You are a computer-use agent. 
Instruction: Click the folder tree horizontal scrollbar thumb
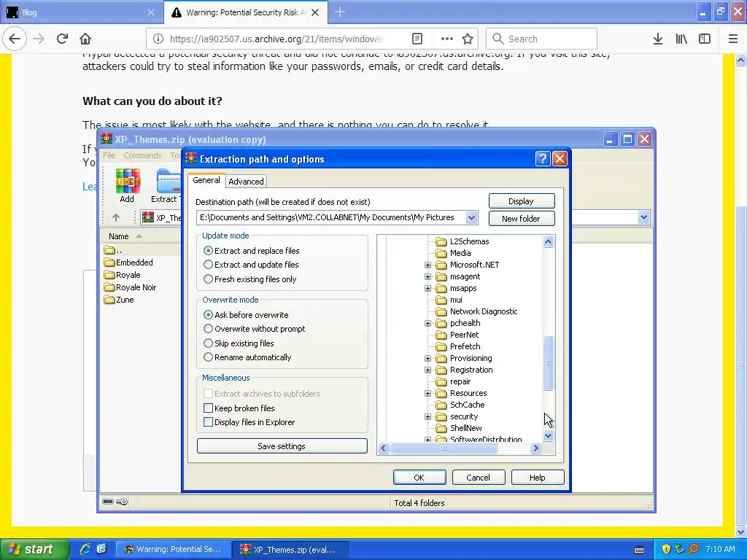(x=444, y=448)
